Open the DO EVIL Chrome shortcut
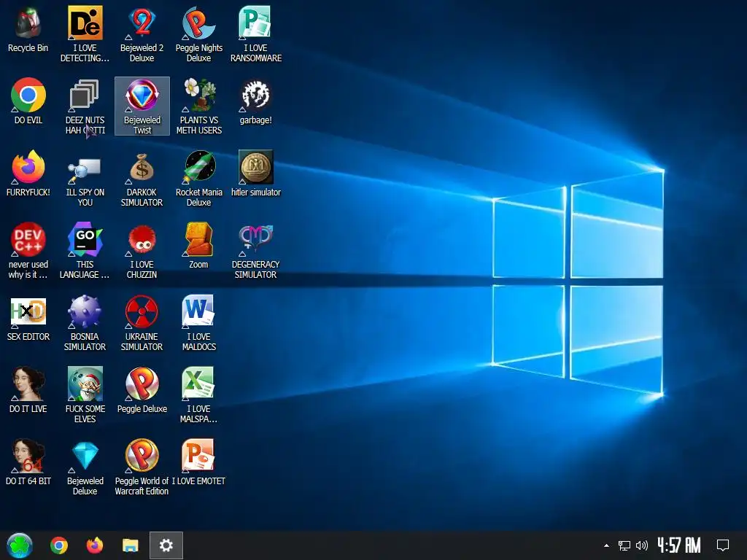The image size is (747, 560). point(28,101)
